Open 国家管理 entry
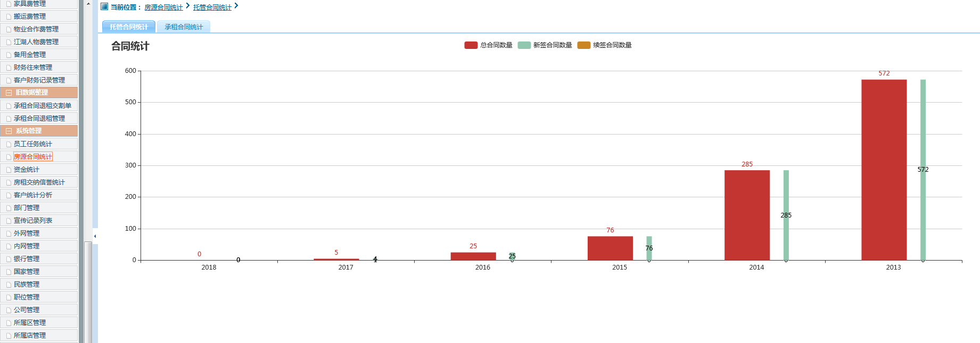980x343 pixels. (39, 272)
